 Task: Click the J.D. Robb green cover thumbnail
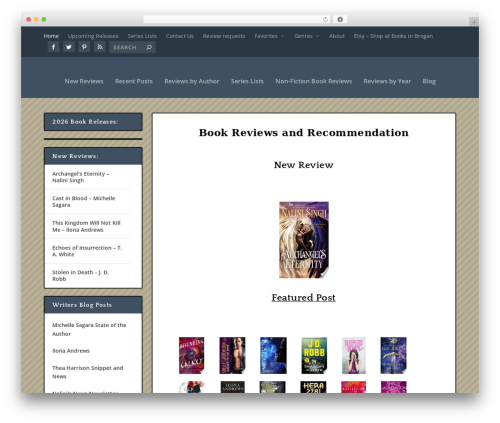click(314, 355)
